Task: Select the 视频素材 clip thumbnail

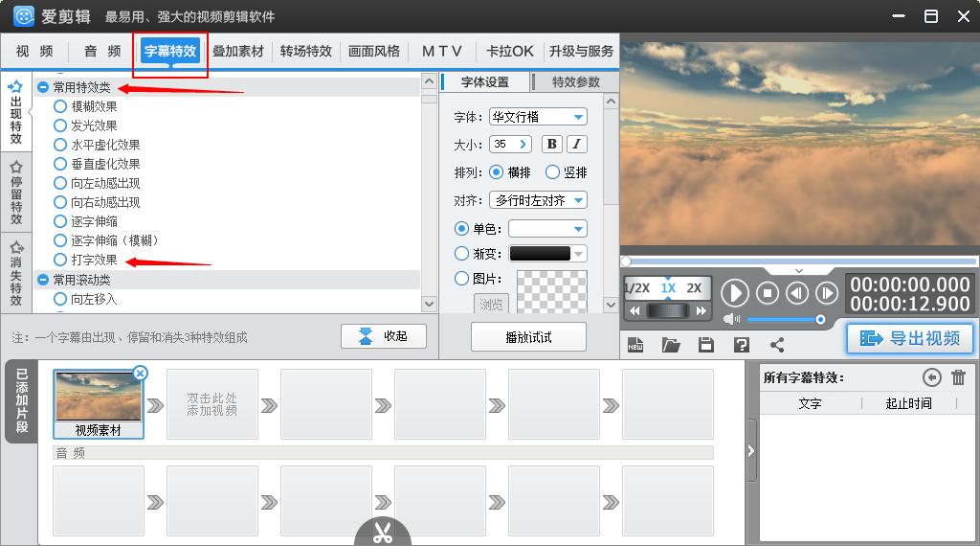Action: click(x=99, y=403)
